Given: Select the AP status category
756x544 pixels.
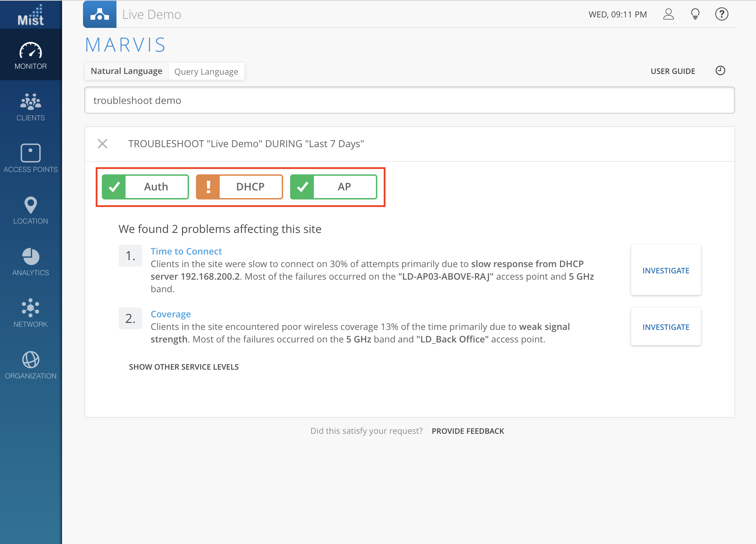Looking at the screenshot, I should (334, 187).
